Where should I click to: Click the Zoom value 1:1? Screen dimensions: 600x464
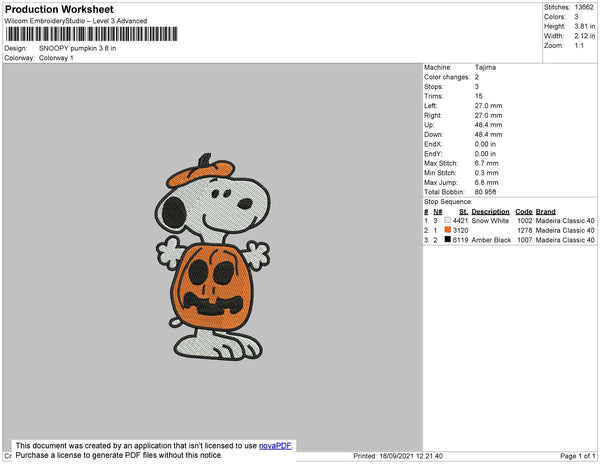pos(579,46)
